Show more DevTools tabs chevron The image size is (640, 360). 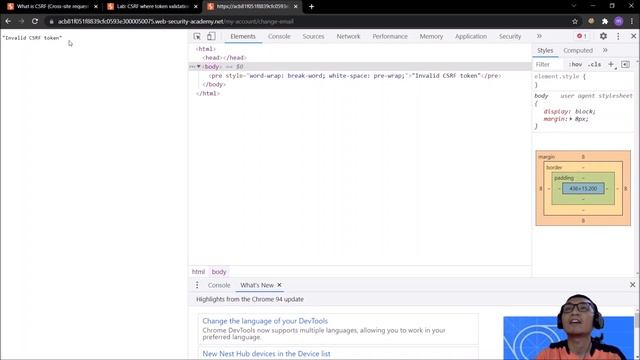pos(539,36)
